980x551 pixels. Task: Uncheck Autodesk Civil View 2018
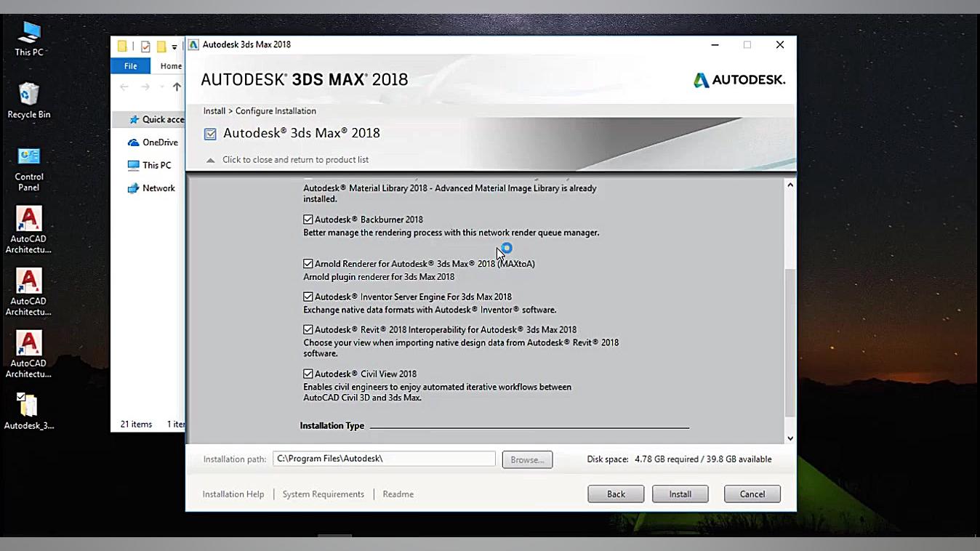pyautogui.click(x=308, y=374)
